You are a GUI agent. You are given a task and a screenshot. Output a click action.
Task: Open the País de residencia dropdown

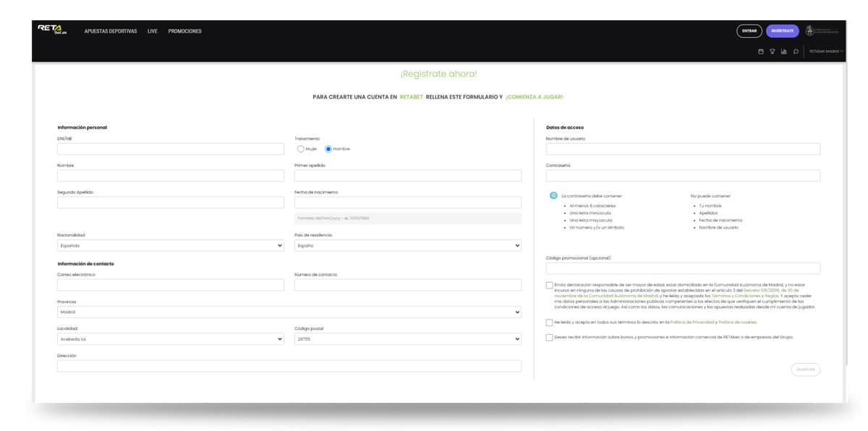point(408,246)
